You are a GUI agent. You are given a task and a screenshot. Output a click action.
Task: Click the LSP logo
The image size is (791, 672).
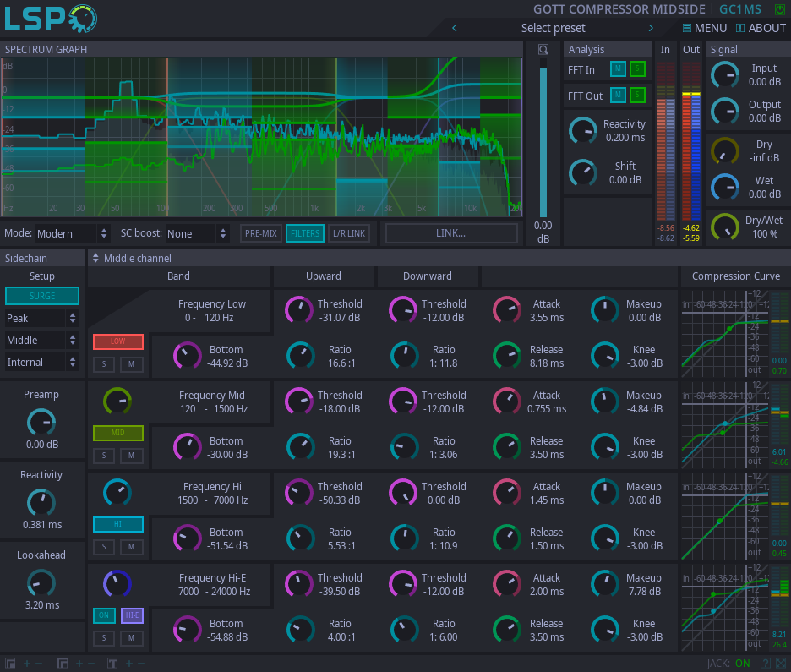coord(51,19)
